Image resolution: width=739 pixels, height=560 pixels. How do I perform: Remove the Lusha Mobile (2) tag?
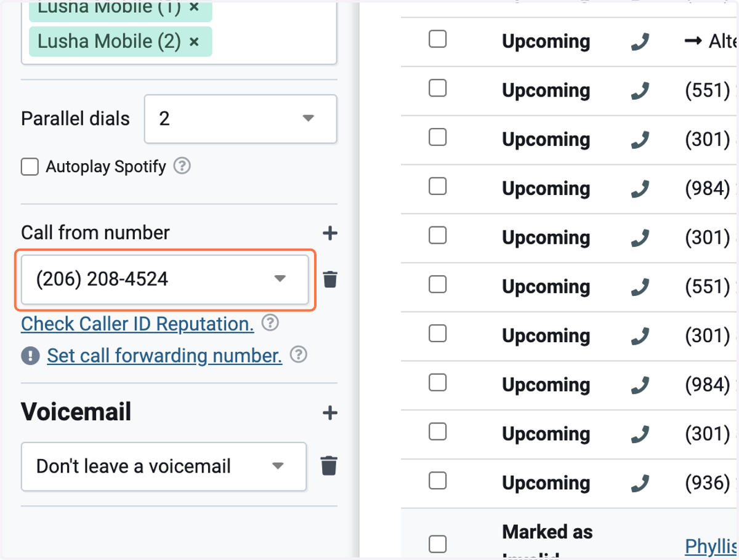[194, 42]
